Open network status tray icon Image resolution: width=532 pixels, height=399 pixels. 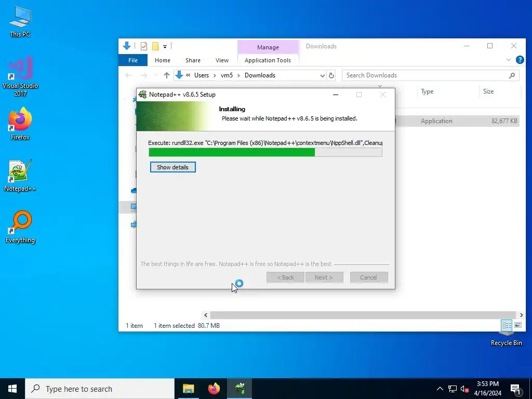453,389
